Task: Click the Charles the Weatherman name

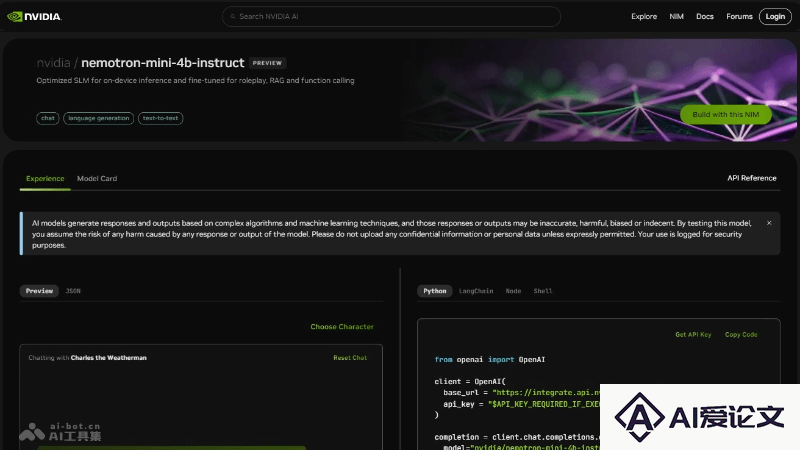Action: click(109, 358)
